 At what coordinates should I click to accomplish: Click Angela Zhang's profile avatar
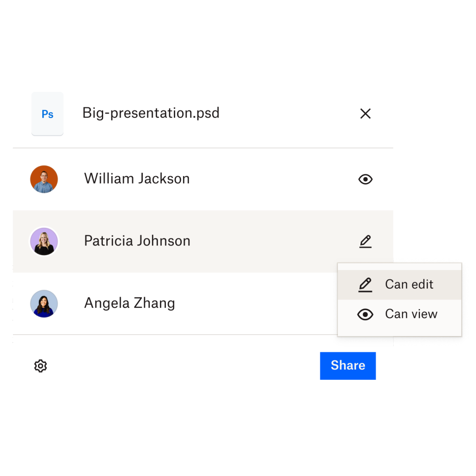(x=44, y=304)
